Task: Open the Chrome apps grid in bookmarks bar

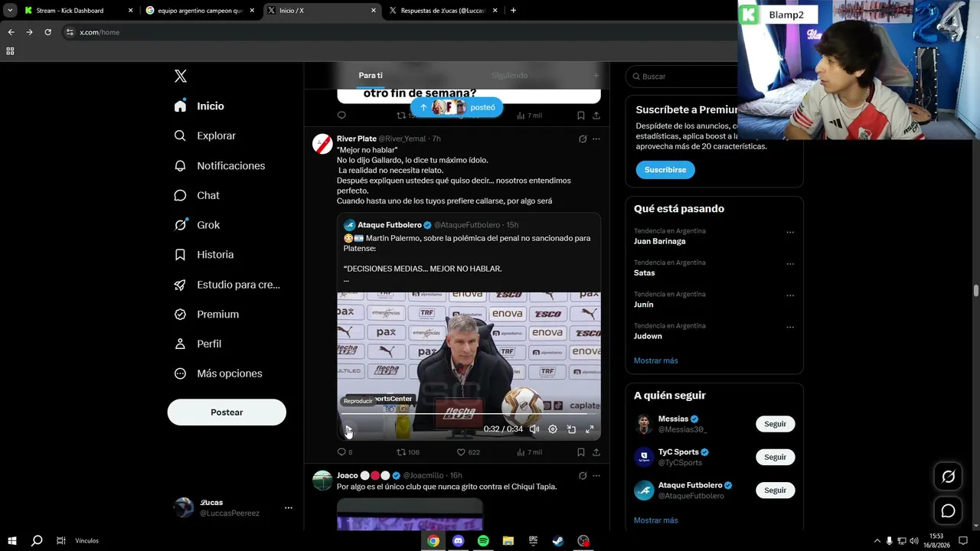Action: tap(10, 51)
